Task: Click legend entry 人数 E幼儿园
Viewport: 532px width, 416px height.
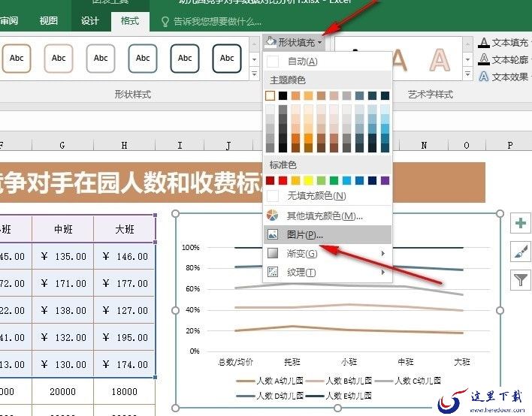Action: 339,396
